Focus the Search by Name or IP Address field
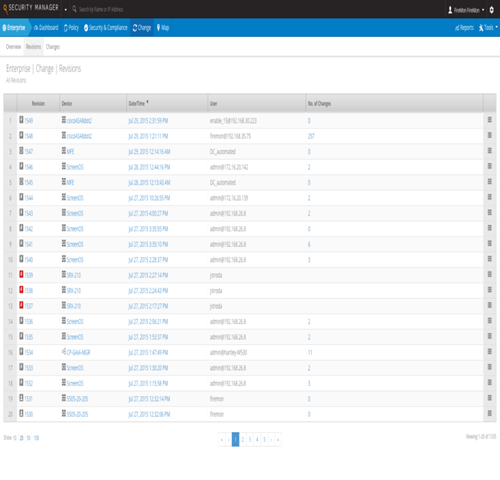500x480 pixels. click(101, 9)
